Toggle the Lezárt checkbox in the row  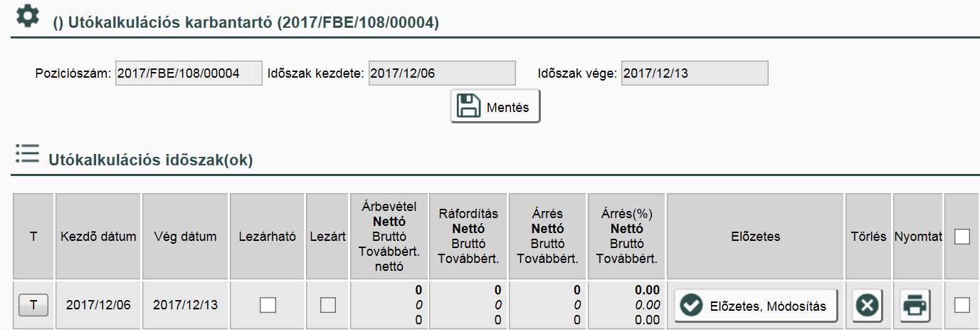tap(328, 305)
